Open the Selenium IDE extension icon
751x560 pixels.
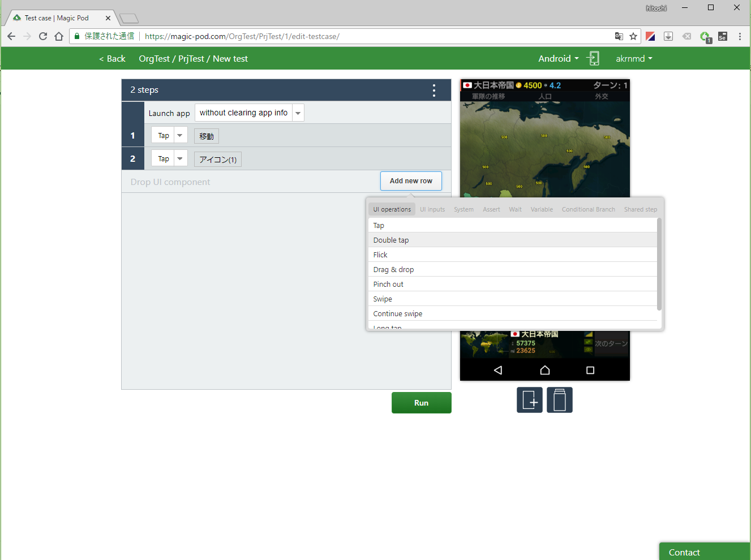click(x=723, y=36)
